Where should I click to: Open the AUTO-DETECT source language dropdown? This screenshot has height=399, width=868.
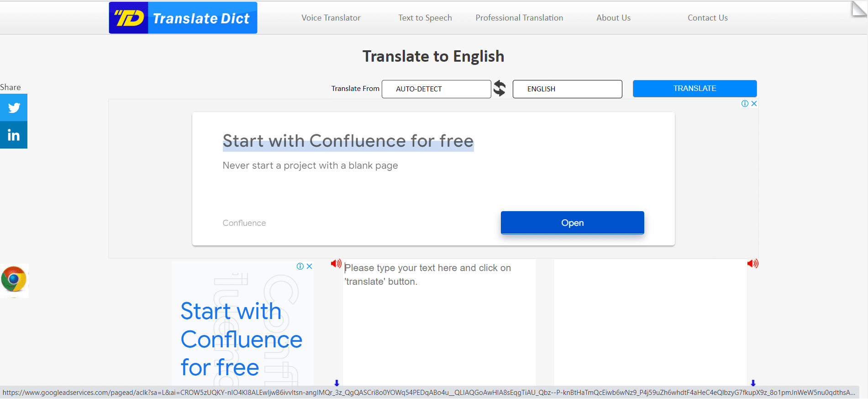click(x=437, y=89)
